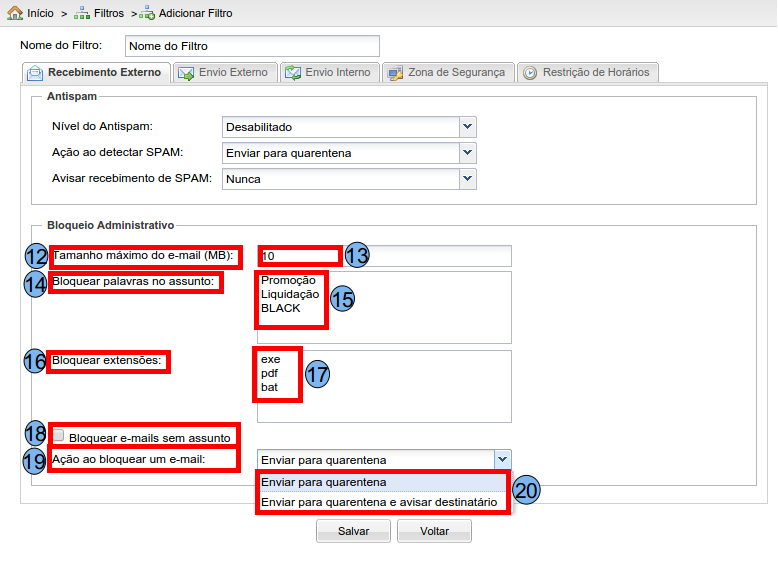Click the Zona de Segurança tab icon

394,73
